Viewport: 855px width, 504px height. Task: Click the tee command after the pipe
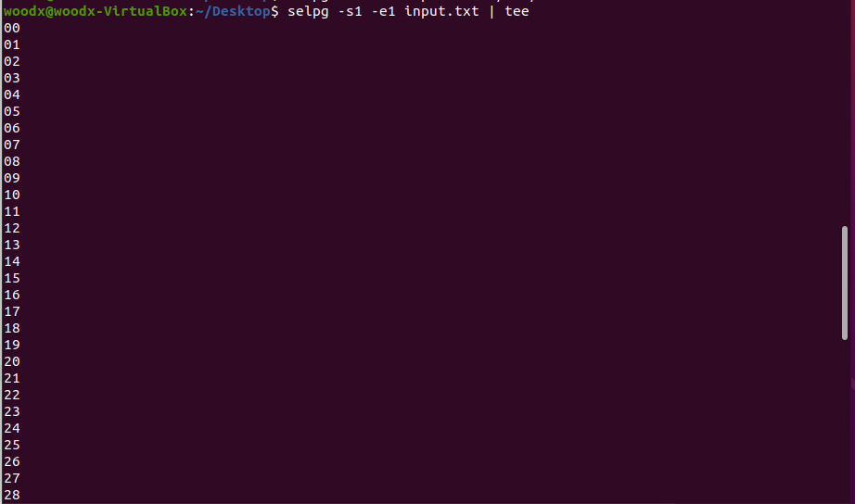517,11
